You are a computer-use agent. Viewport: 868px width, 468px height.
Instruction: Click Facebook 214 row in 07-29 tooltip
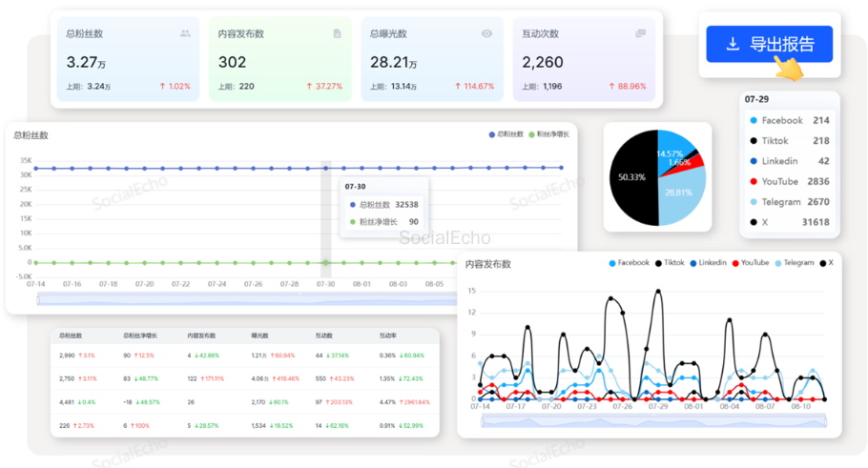[790, 121]
